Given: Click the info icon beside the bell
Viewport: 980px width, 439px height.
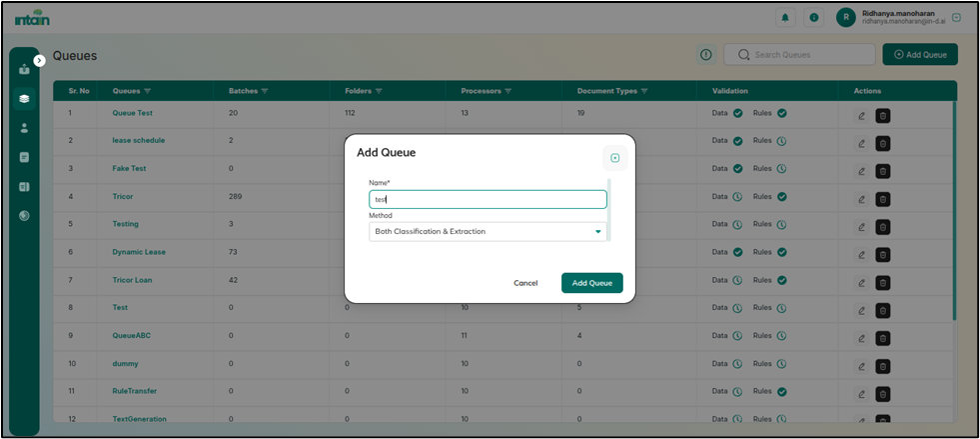Looking at the screenshot, I should (x=814, y=17).
